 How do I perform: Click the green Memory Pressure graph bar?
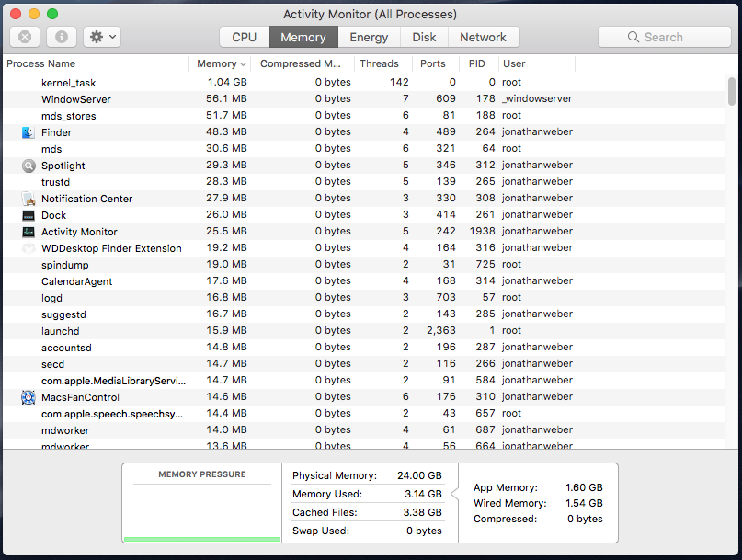202,539
